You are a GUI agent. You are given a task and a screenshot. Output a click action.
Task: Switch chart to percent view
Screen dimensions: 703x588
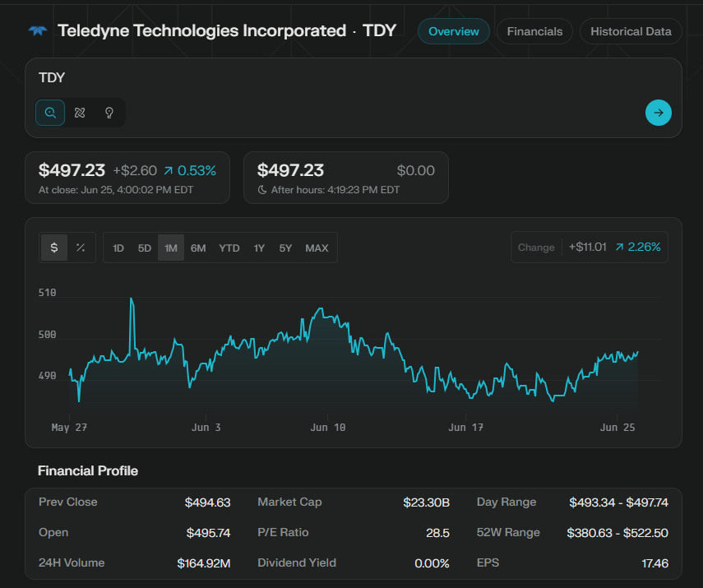[x=81, y=248]
